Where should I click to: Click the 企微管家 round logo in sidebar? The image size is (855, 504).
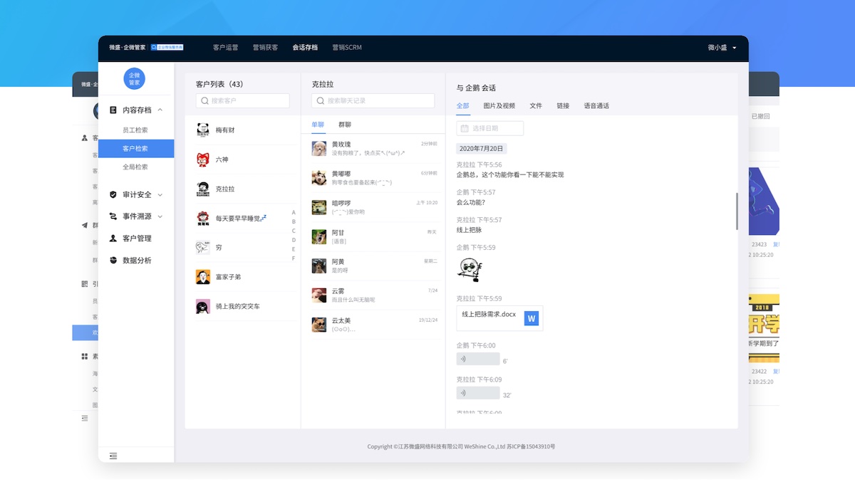tap(134, 79)
